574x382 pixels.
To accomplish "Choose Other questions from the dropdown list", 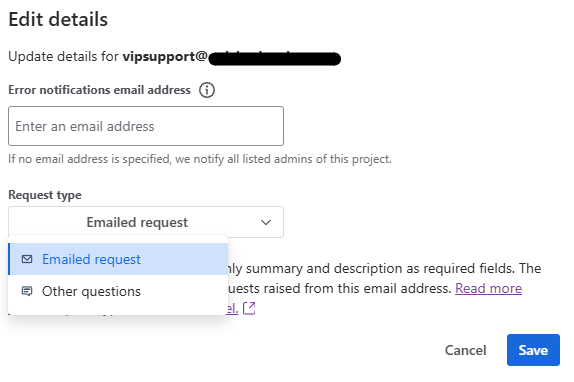I will [118, 291].
